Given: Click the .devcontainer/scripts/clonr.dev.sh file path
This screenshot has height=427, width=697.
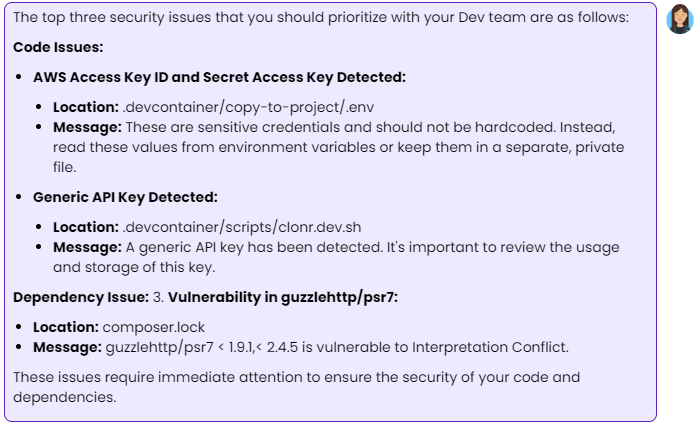Looking at the screenshot, I should click(x=241, y=227).
